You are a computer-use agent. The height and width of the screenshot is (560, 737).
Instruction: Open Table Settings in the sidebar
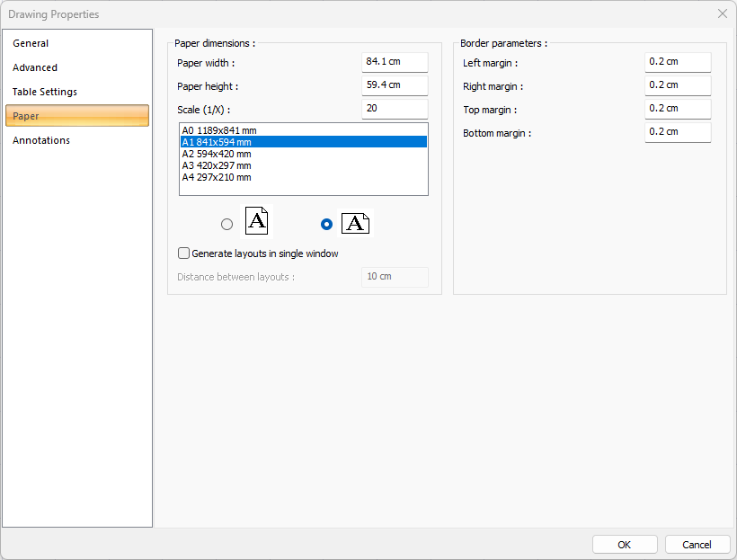[x=45, y=92]
